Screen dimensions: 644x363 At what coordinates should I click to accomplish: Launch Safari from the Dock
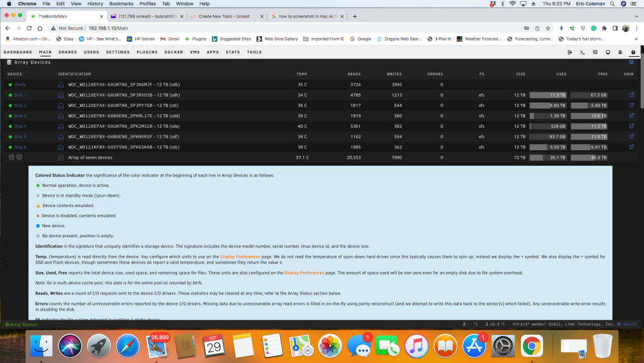[x=128, y=346]
